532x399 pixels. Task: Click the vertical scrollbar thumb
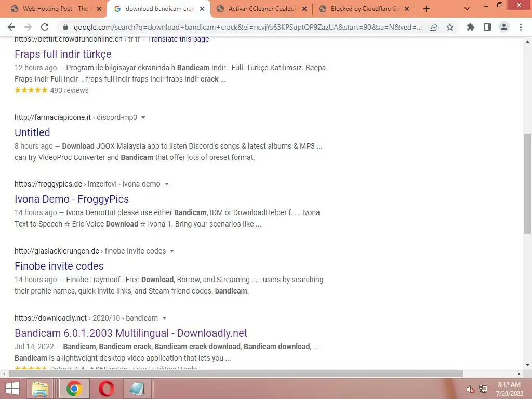[527, 183]
